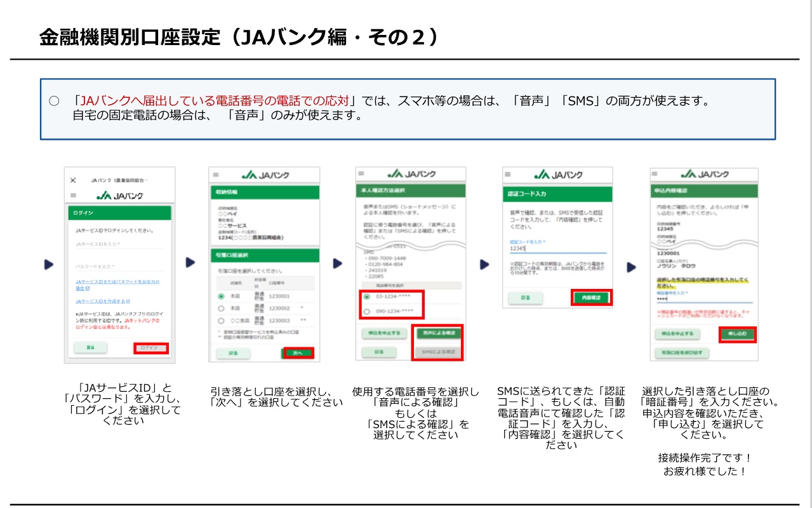Focus the JAサービスIDを入力 field
The height and width of the screenshot is (508, 812).
[119, 244]
